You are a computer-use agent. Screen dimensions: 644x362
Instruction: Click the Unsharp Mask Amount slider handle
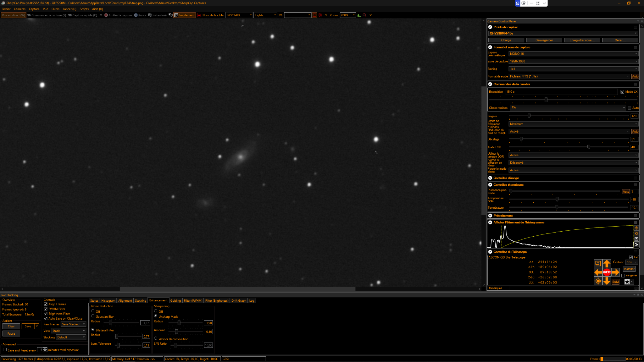[x=176, y=332]
